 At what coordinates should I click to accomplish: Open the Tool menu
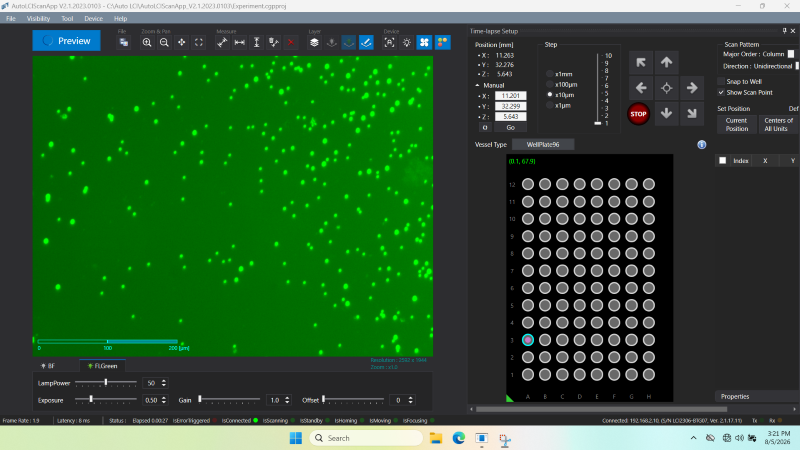point(67,18)
